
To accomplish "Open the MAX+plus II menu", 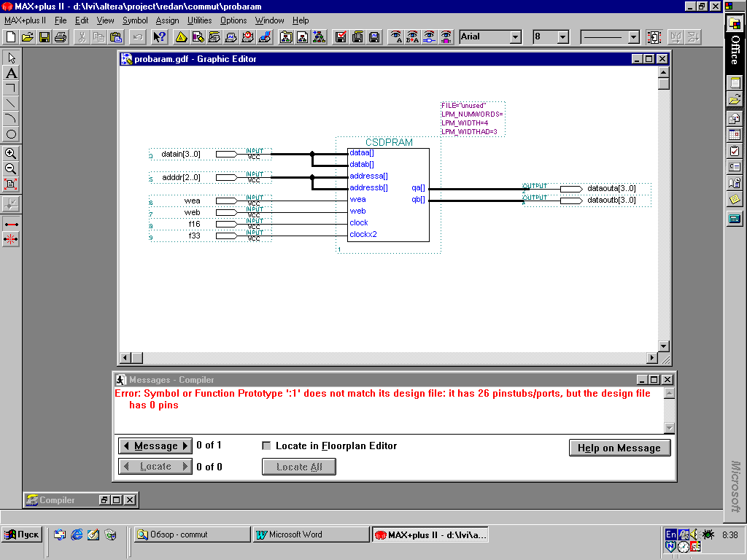I will [25, 20].
